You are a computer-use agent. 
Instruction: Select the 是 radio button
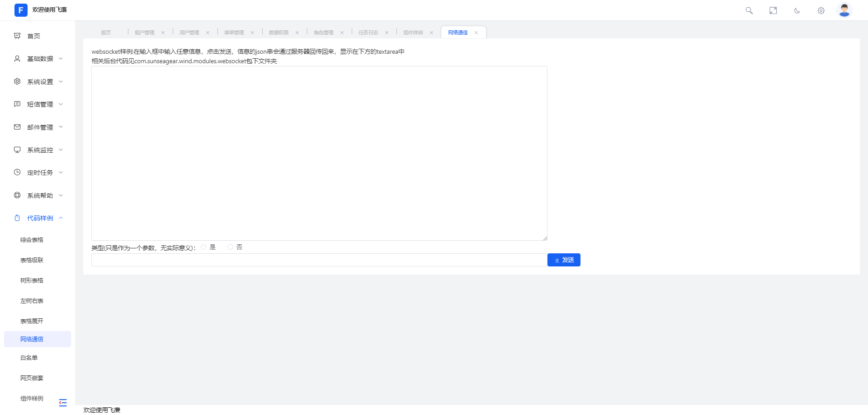(x=203, y=247)
